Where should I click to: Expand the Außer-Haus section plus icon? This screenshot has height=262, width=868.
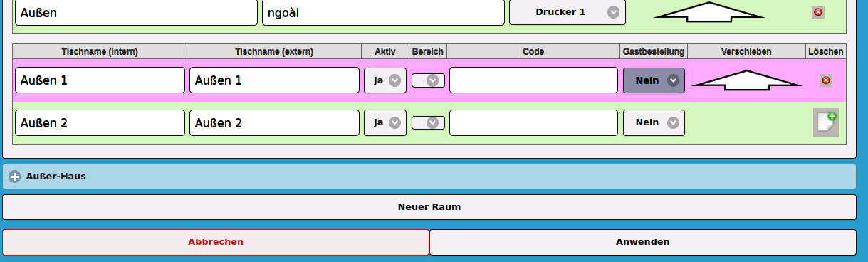pos(14,177)
